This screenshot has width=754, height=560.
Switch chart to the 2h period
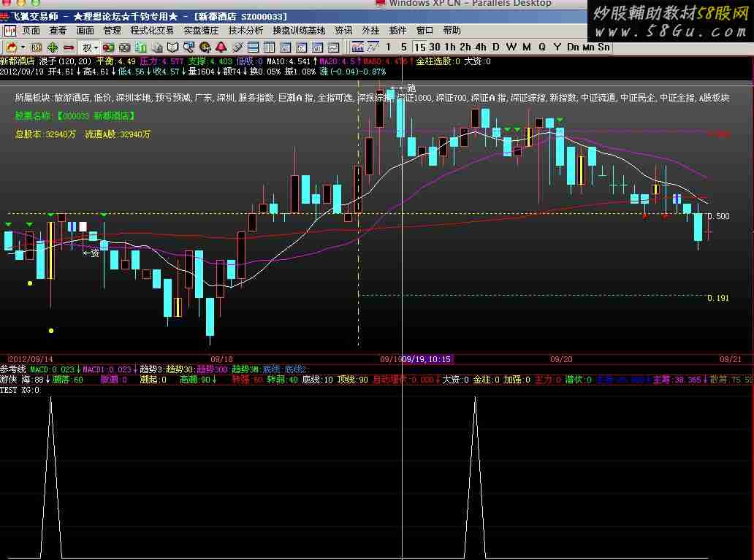[465, 47]
